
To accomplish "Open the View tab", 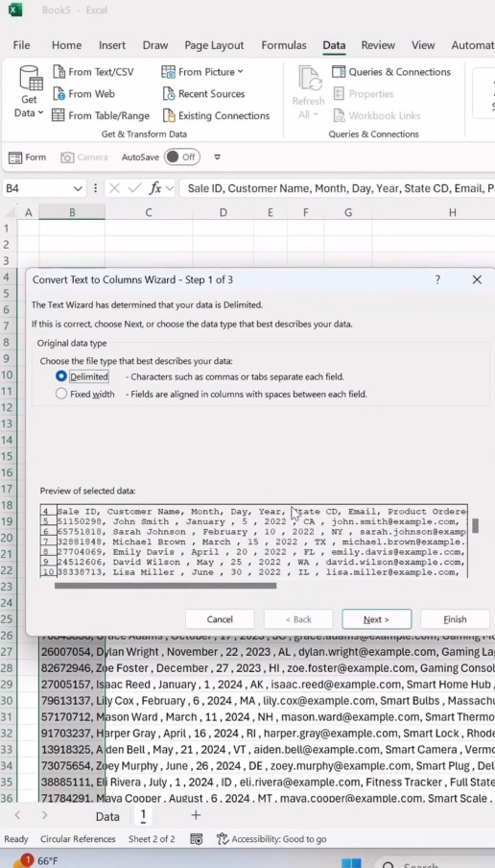I will pyautogui.click(x=422, y=45).
